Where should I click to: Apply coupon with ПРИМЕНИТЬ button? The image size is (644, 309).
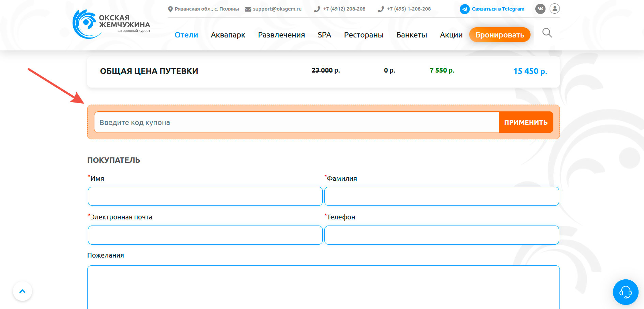coord(526,122)
